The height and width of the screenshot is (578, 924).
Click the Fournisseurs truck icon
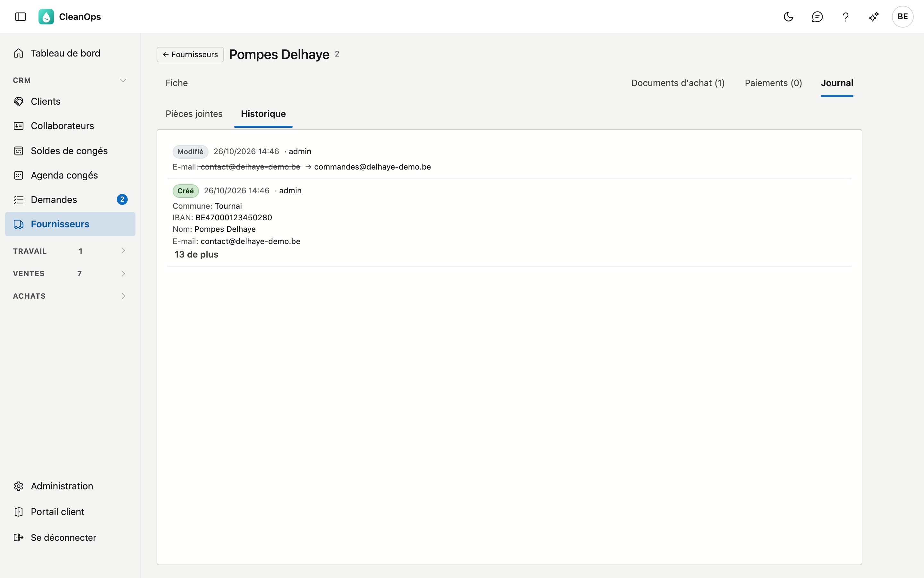coord(18,224)
